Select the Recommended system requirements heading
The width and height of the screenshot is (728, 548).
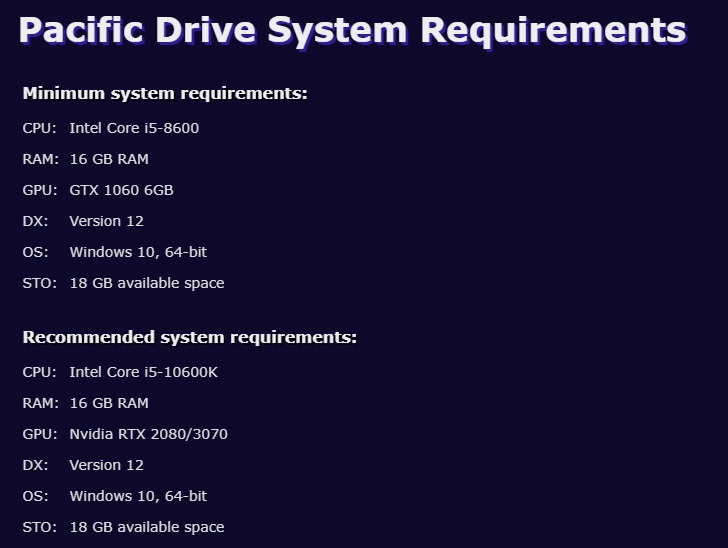pos(189,337)
